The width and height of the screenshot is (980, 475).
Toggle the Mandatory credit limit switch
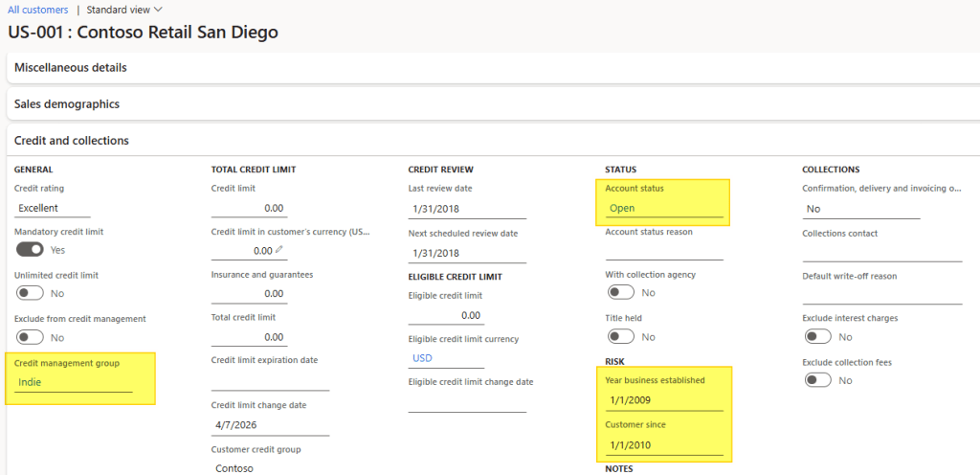[x=30, y=249]
